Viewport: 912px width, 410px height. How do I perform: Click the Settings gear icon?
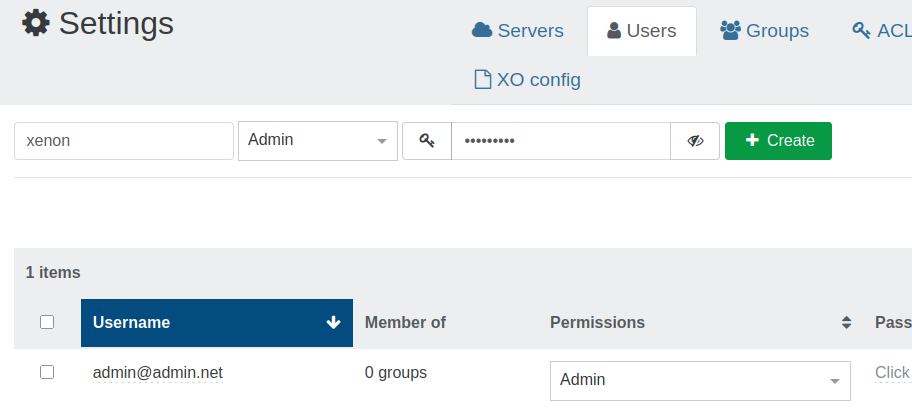(x=36, y=23)
